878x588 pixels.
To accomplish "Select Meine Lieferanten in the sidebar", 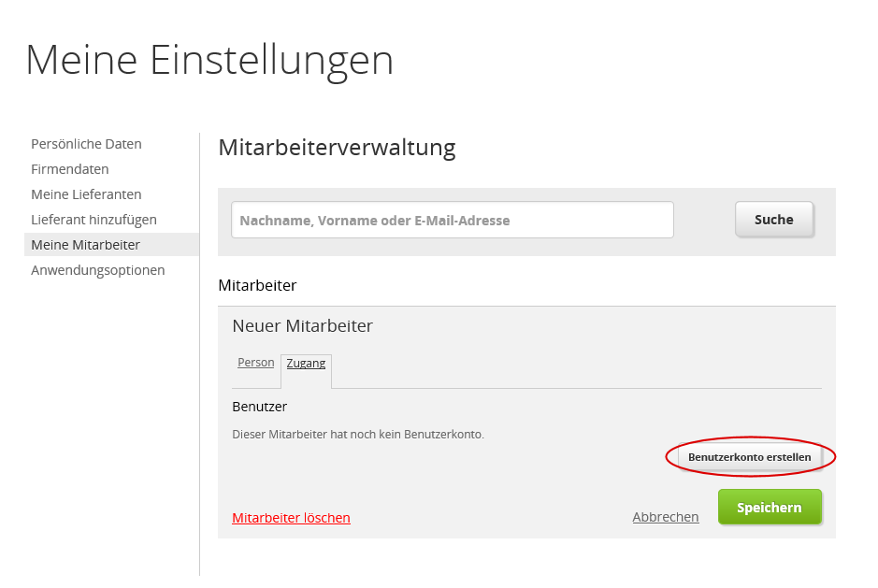I will click(x=86, y=194).
